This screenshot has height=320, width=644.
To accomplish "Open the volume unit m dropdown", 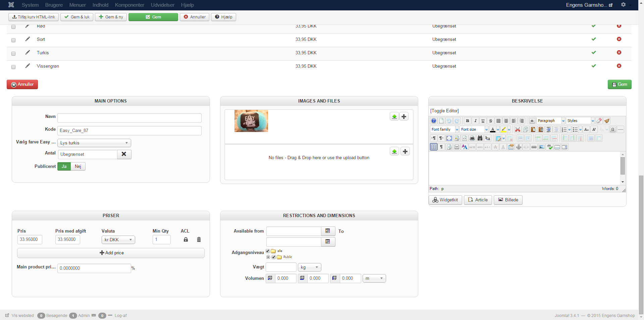I will tap(374, 278).
